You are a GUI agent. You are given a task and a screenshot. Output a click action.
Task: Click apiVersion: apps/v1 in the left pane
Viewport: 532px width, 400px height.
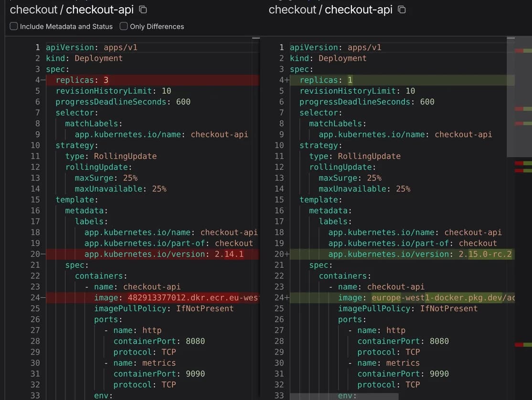(92, 47)
